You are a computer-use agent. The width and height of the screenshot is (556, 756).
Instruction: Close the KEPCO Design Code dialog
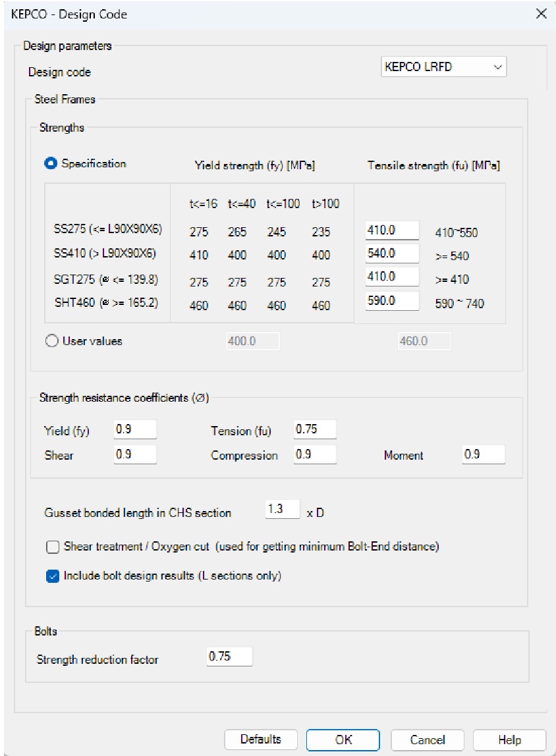541,14
